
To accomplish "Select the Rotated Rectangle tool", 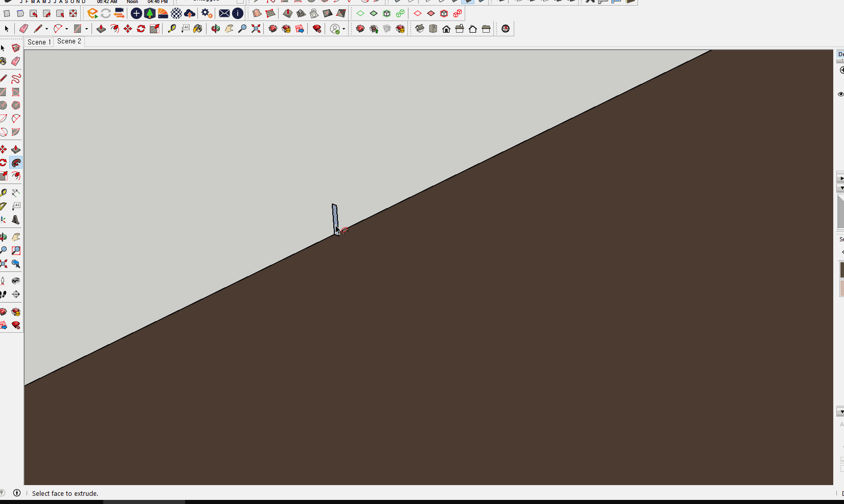I will 16,92.
